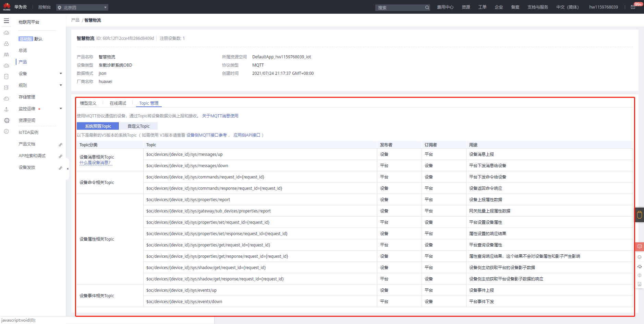Click the external link icon beside API检索和调试
Image resolution: width=644 pixels, height=324 pixels.
tap(60, 156)
